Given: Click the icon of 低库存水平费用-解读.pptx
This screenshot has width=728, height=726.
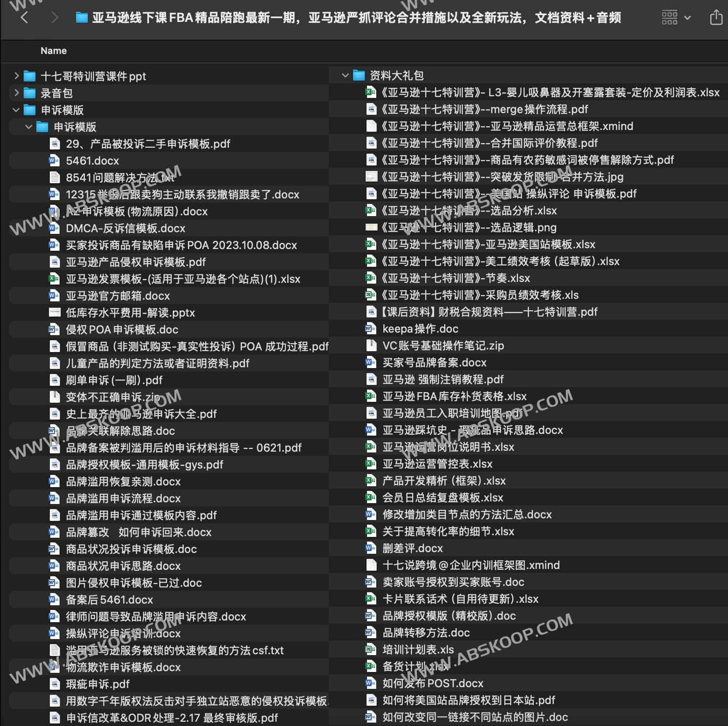Looking at the screenshot, I should click(54, 313).
